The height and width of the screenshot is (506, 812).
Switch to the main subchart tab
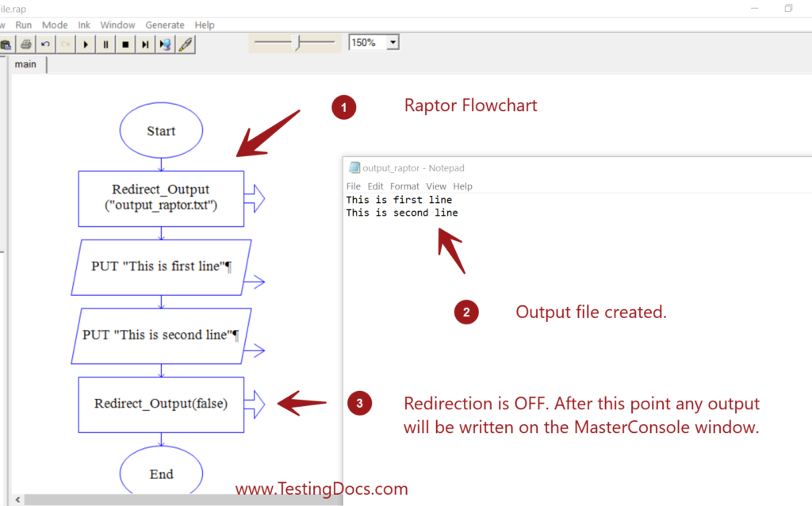[25, 64]
